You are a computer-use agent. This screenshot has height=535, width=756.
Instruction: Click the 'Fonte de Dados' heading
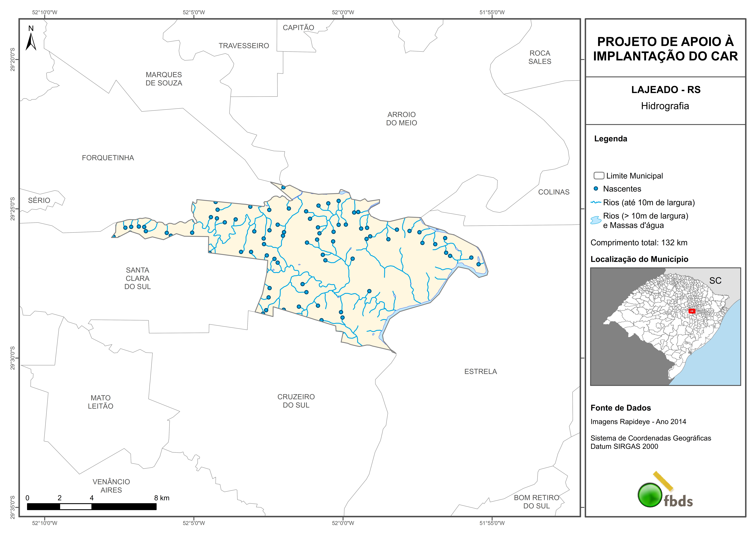coord(621,408)
